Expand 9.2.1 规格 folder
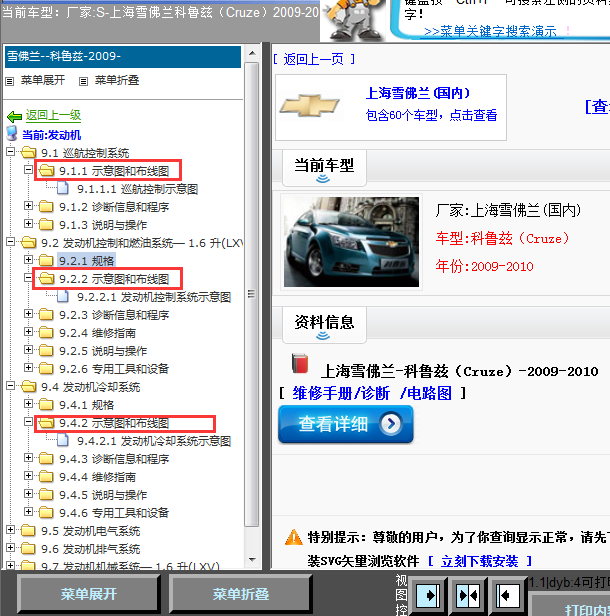The height and width of the screenshot is (616, 610). 28,260
